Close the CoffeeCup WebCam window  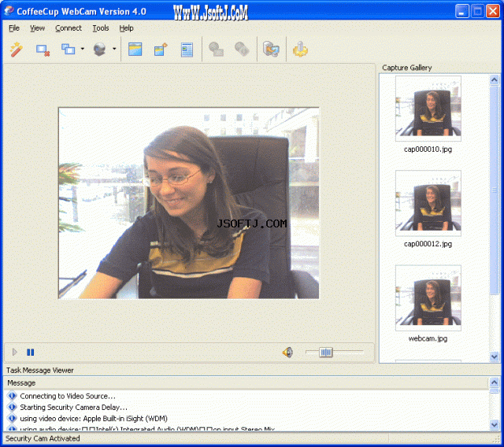(493, 11)
